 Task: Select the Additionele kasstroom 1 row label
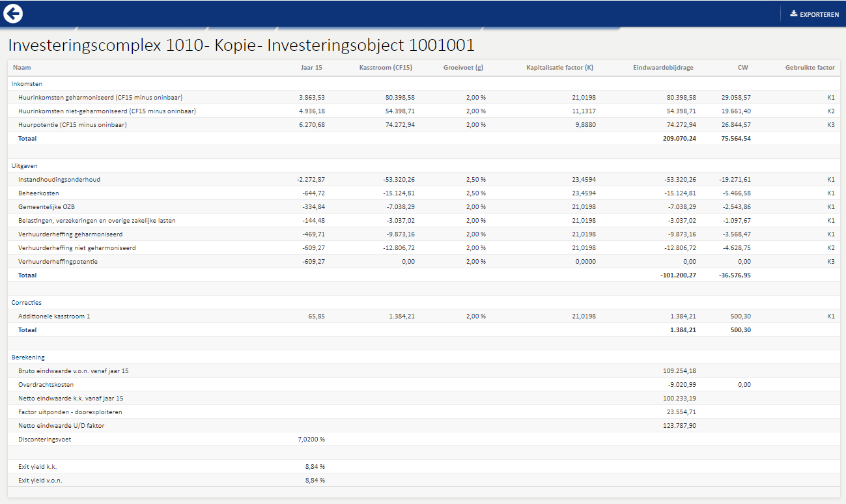point(54,316)
